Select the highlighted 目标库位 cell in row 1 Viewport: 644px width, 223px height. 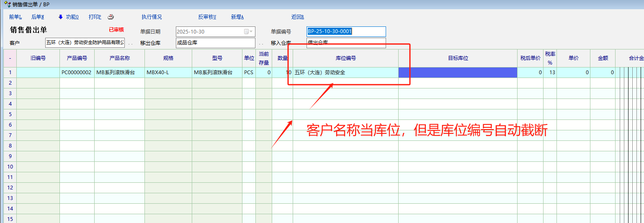458,73
